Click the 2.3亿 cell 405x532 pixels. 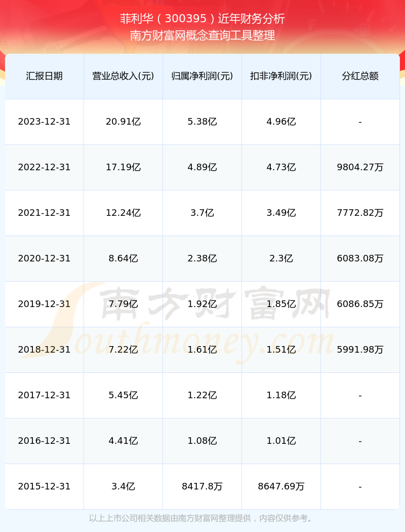(281, 258)
